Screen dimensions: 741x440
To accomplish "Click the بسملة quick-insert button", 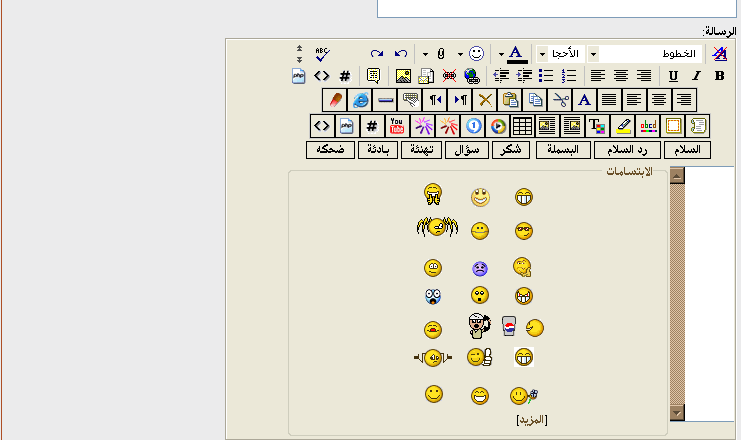I will coord(563,150).
